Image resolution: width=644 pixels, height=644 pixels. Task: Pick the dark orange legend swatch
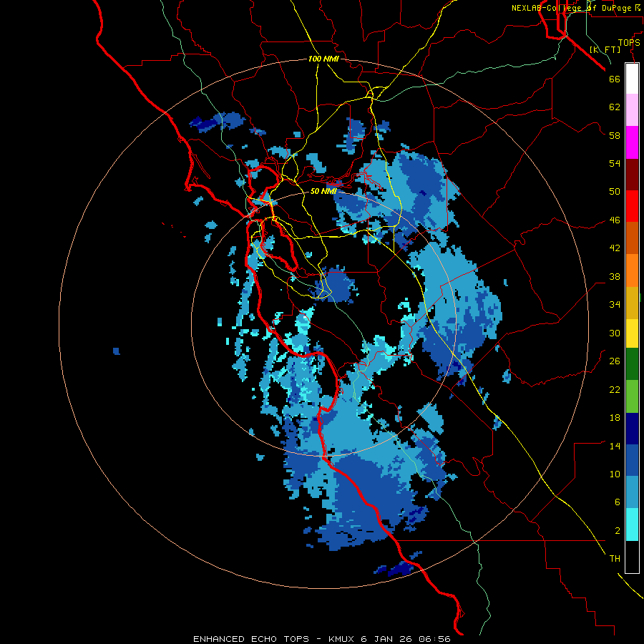[x=632, y=238]
